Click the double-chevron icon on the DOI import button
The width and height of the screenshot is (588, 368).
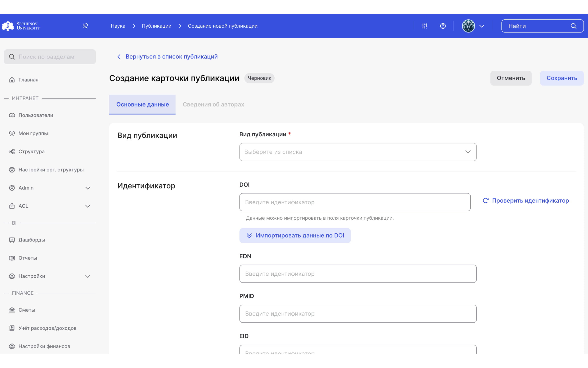(x=249, y=236)
